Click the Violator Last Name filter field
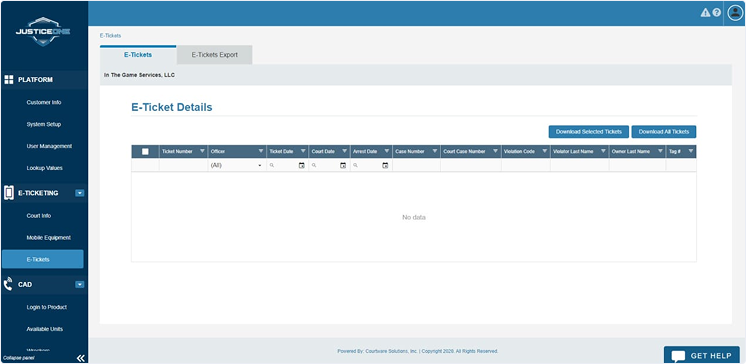The width and height of the screenshot is (746, 364). [x=579, y=166]
